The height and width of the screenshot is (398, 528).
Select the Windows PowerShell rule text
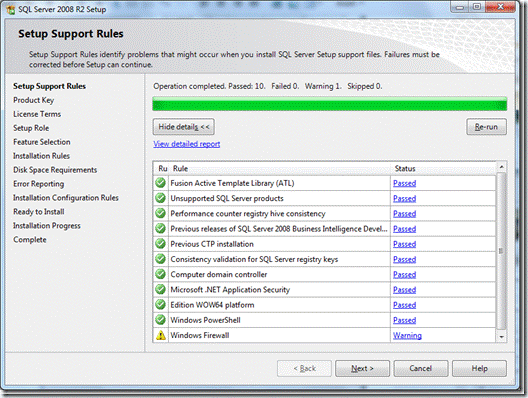pyautogui.click(x=205, y=320)
